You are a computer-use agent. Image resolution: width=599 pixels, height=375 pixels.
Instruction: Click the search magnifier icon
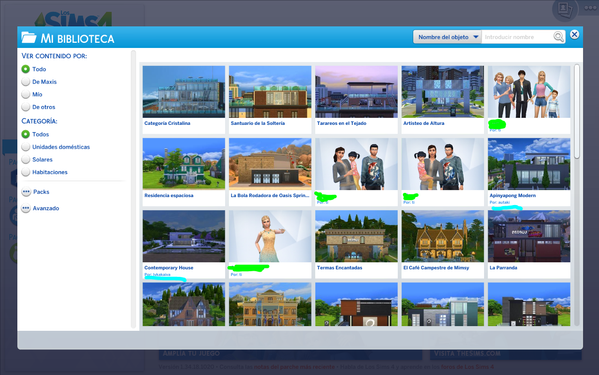coord(559,37)
